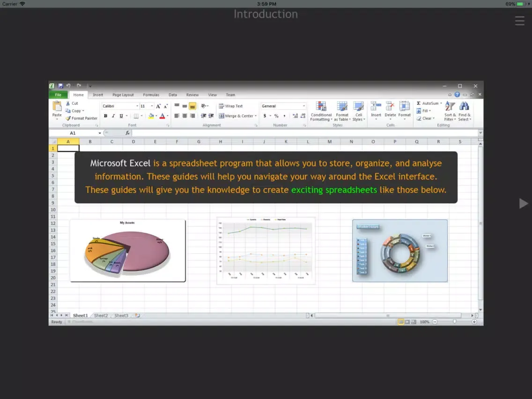Image resolution: width=532 pixels, height=399 pixels.
Task: Click the Increase Indent icon
Action: [211, 116]
